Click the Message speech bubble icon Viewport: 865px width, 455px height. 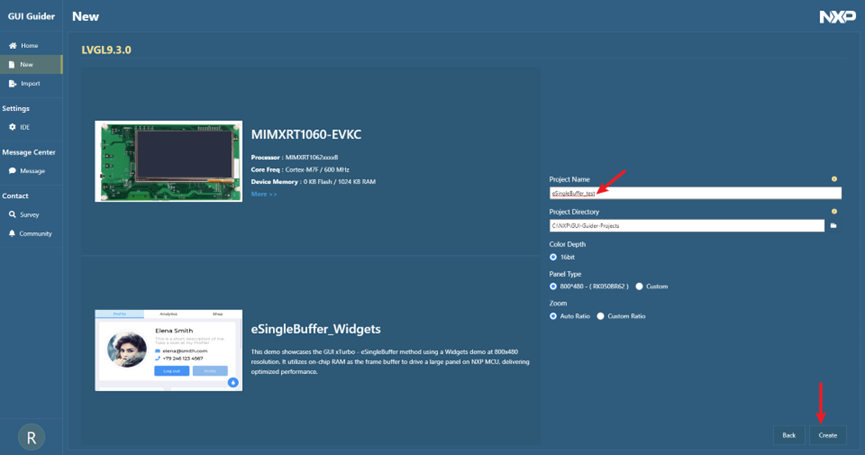pyautogui.click(x=12, y=171)
